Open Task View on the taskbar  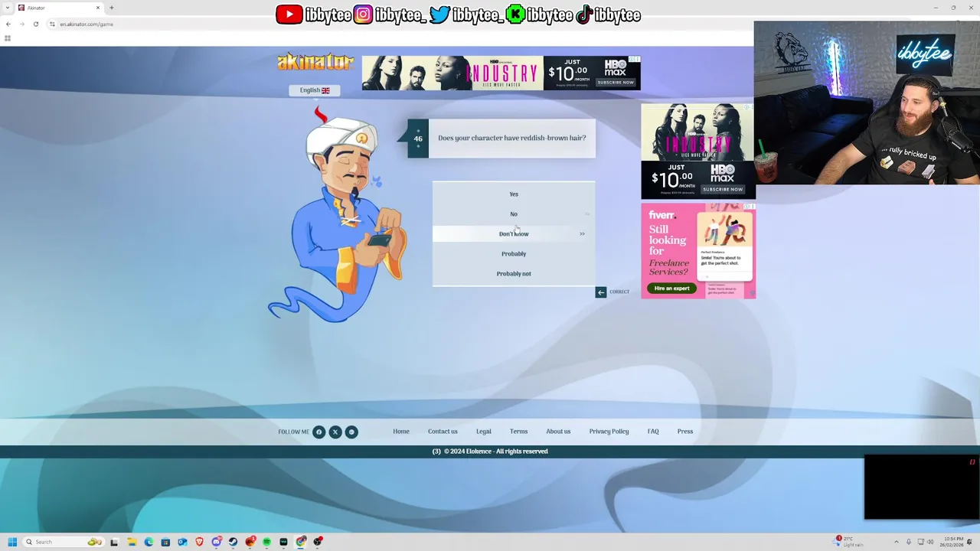(x=114, y=542)
